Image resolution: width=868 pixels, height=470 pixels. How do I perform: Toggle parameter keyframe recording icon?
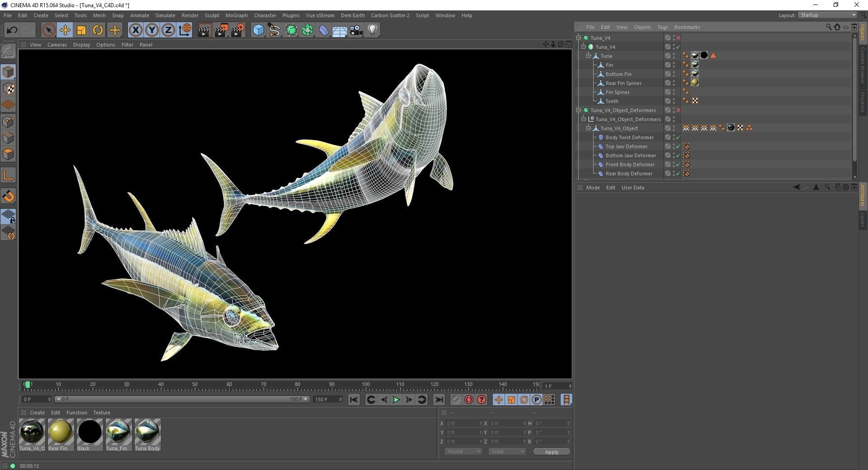pyautogui.click(x=537, y=399)
